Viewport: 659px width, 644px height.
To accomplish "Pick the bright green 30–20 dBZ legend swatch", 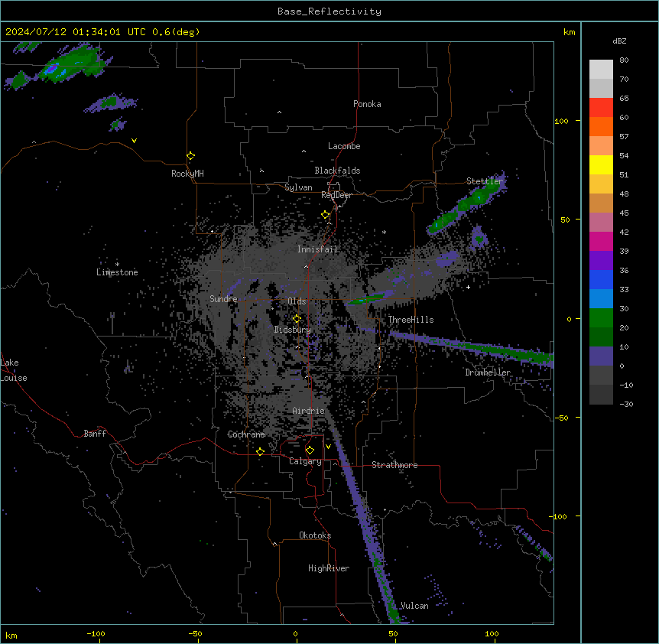I will tap(601, 318).
